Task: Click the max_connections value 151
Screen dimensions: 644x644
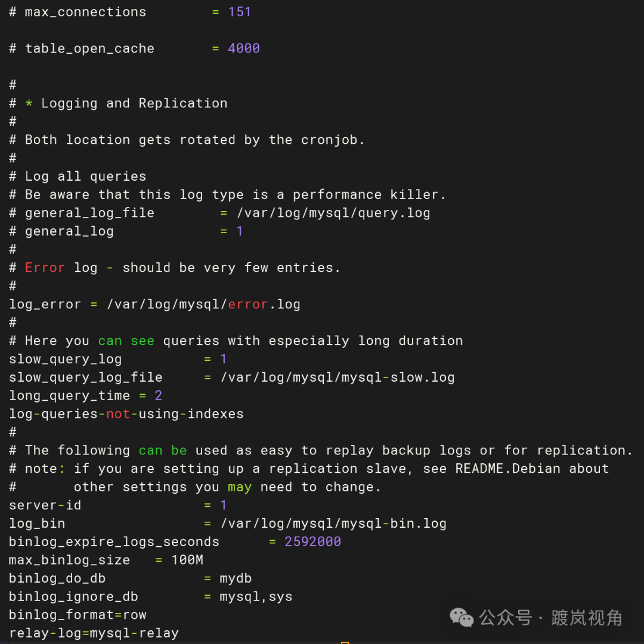Action: [239, 12]
